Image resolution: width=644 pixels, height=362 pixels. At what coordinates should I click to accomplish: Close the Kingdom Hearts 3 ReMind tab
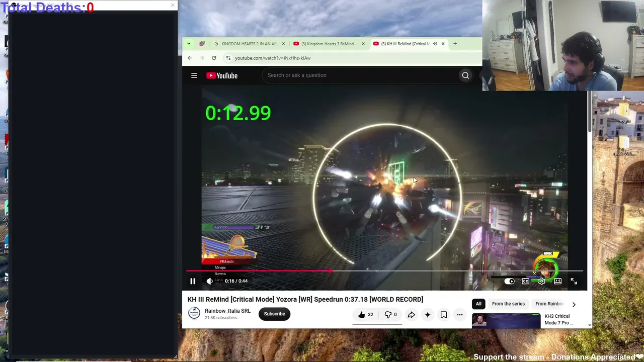(x=363, y=44)
